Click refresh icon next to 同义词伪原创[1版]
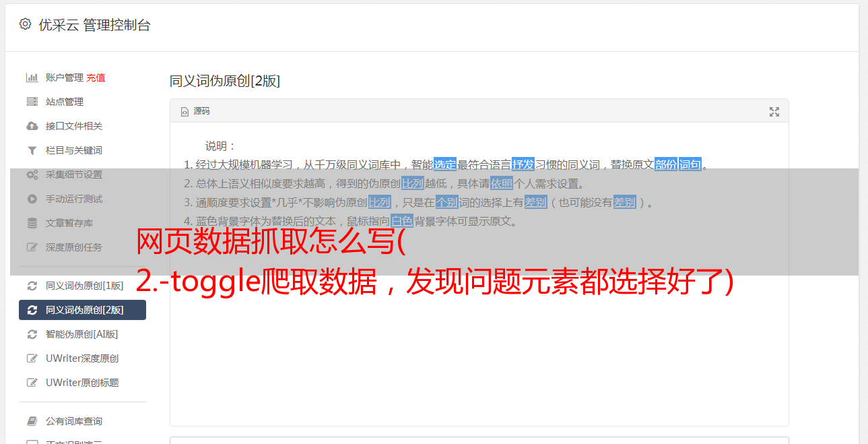The height and width of the screenshot is (444, 868). click(32, 286)
